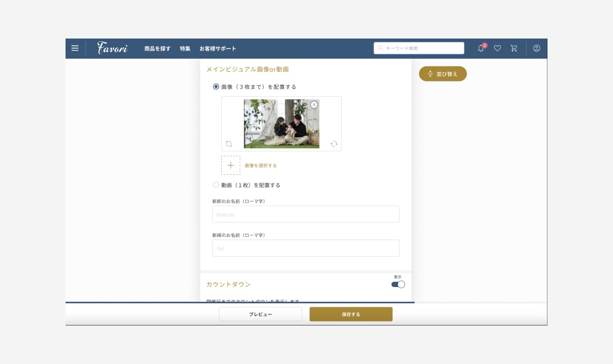Click the 並び替え button

[442, 74]
